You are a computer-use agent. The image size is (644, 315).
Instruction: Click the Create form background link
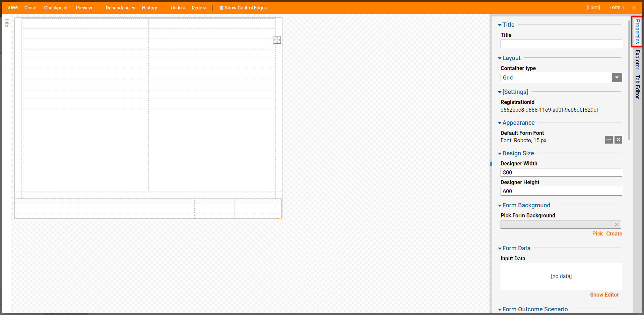point(614,234)
